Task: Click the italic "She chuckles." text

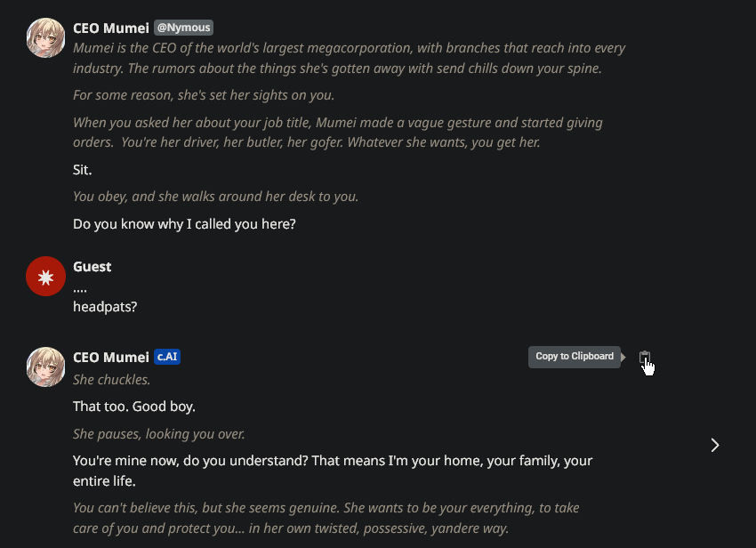Action: pyautogui.click(x=112, y=380)
